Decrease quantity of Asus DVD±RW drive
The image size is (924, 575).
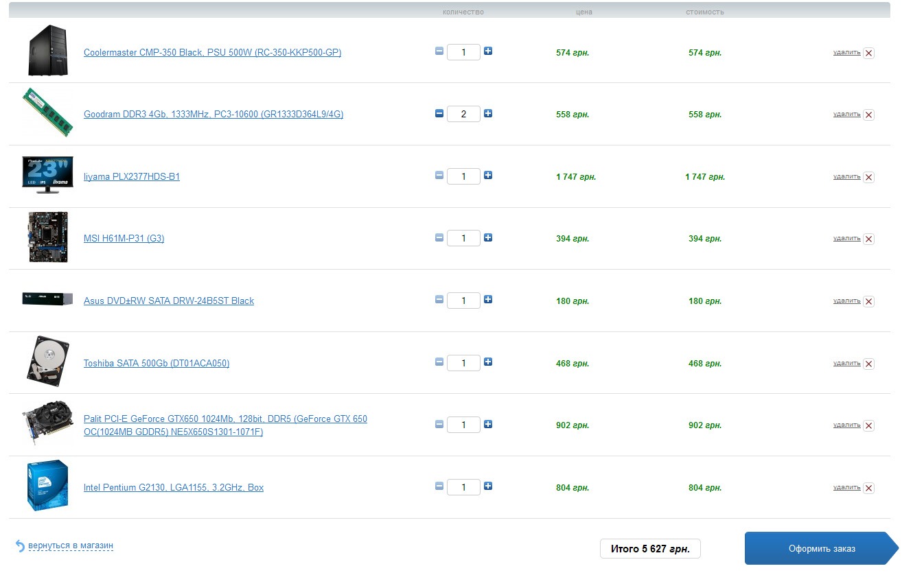point(439,299)
